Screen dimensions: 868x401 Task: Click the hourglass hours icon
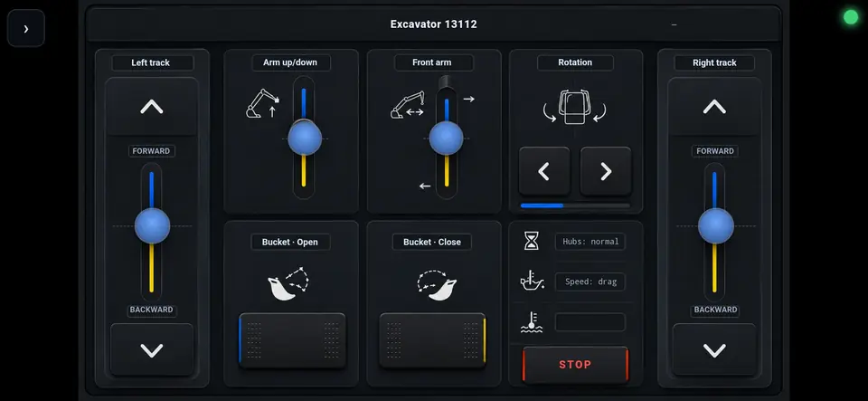click(x=531, y=241)
